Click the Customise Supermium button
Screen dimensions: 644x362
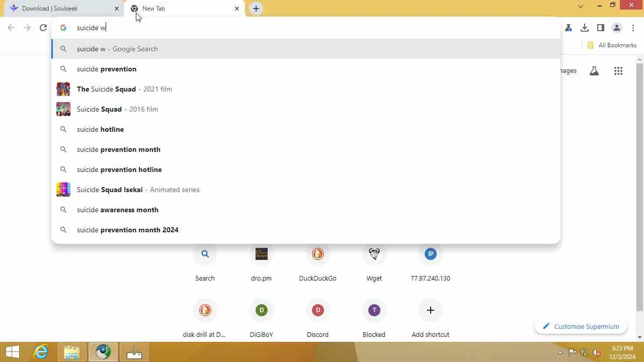(x=581, y=326)
